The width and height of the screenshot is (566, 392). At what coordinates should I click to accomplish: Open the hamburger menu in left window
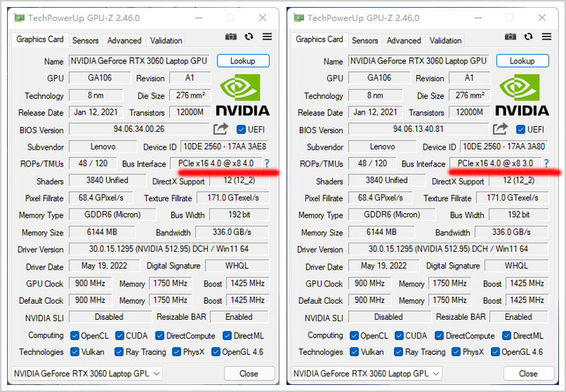(267, 36)
